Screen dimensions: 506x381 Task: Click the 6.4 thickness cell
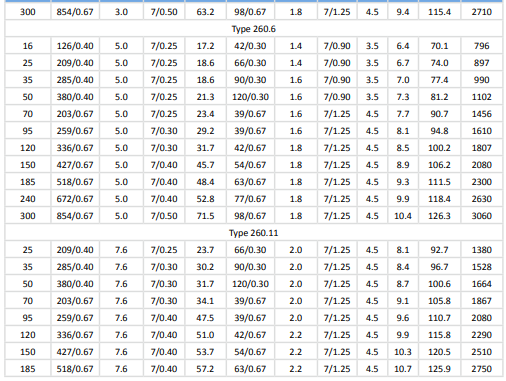click(x=403, y=46)
